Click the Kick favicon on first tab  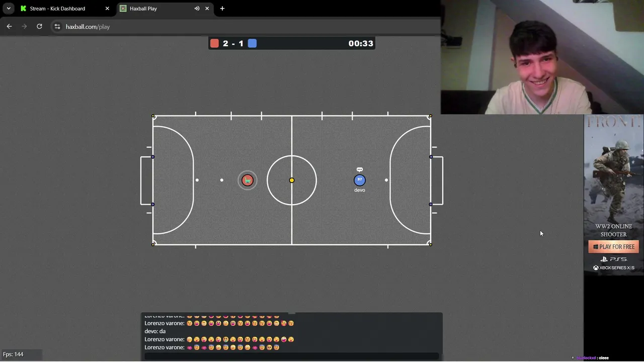coord(23,9)
